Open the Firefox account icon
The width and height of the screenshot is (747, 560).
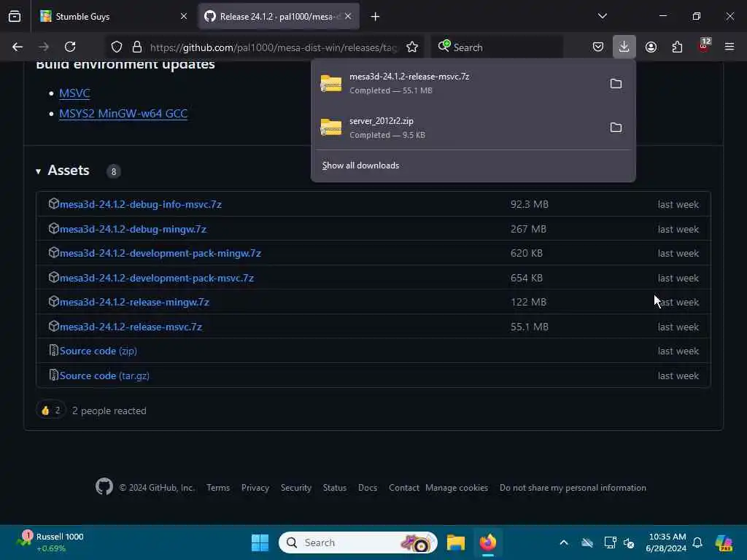[x=651, y=47]
